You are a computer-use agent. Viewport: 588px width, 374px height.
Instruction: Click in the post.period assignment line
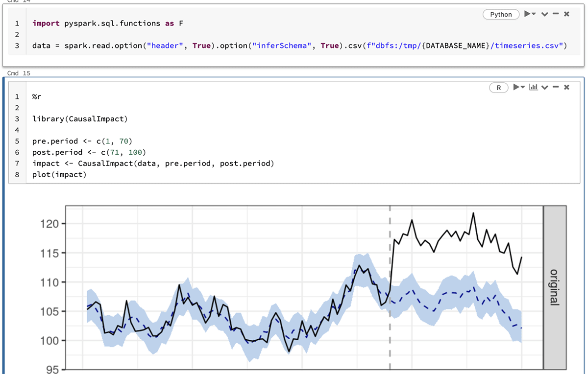[x=89, y=152]
